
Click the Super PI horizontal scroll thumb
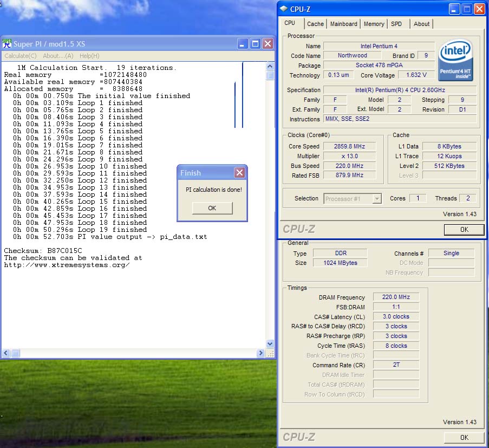(15, 353)
